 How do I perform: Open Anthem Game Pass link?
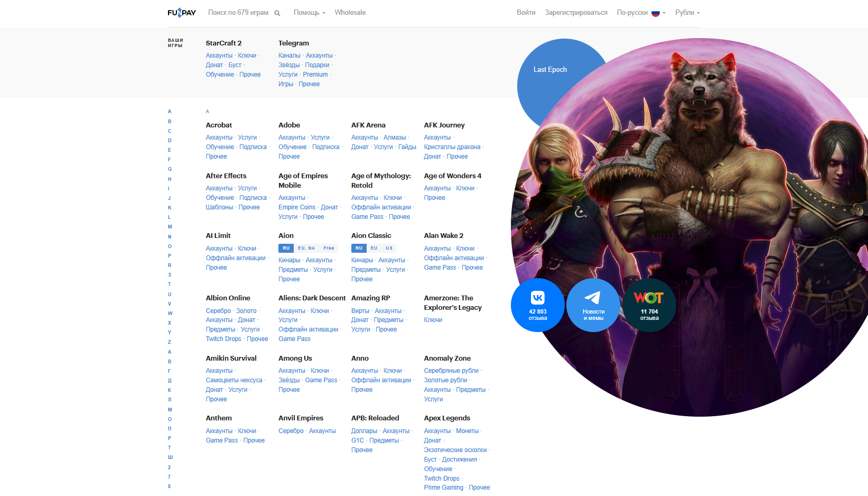pos(222,440)
